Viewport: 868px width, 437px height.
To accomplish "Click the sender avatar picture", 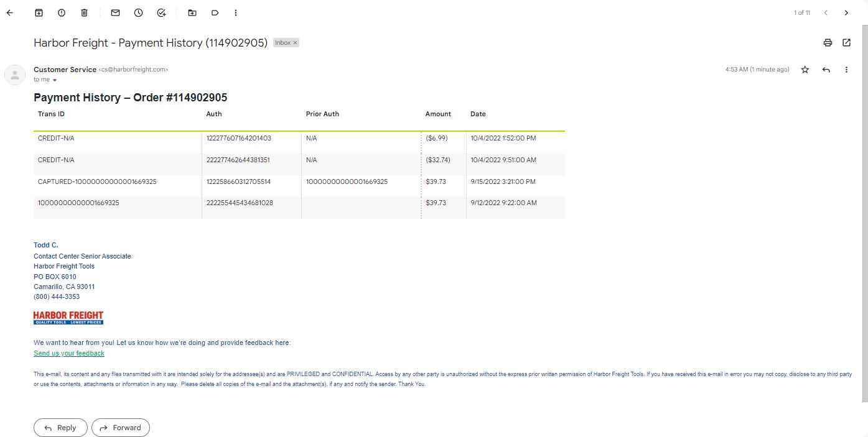I will 15,75.
